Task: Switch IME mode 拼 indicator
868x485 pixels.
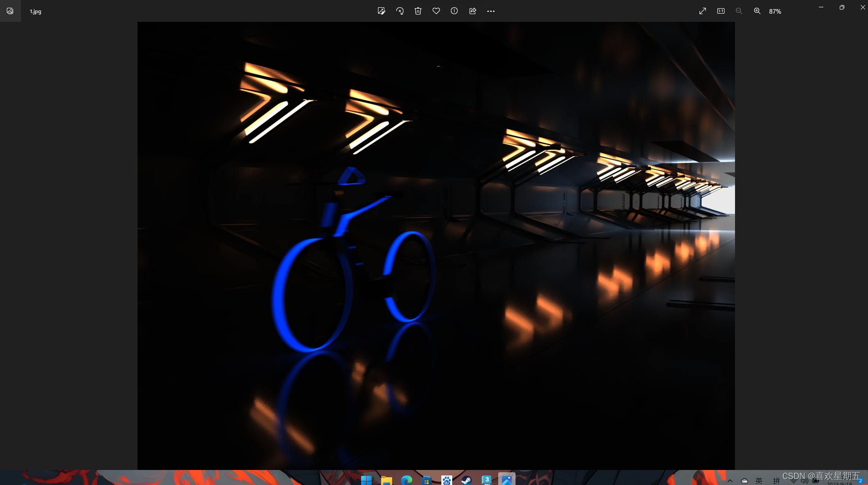Action: click(x=776, y=481)
